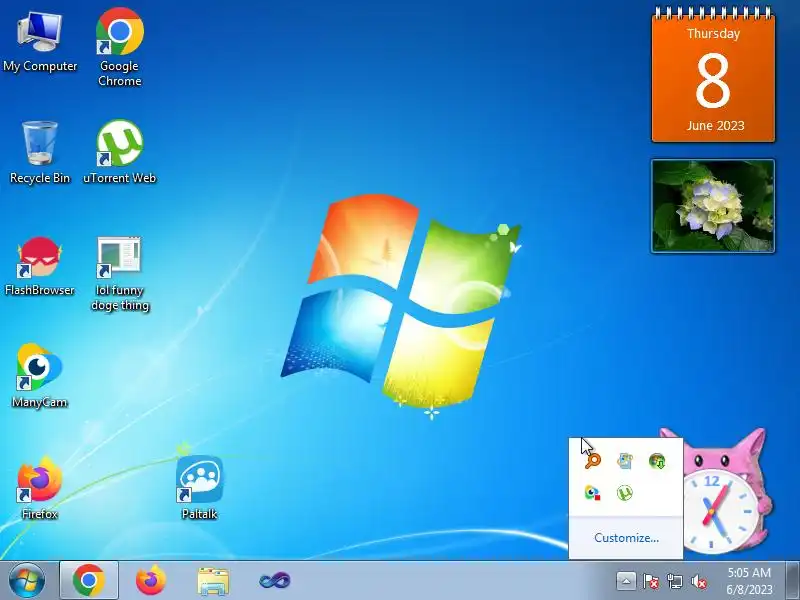Click the Windows Update globe tray icon
800x600 pixels.
657,461
